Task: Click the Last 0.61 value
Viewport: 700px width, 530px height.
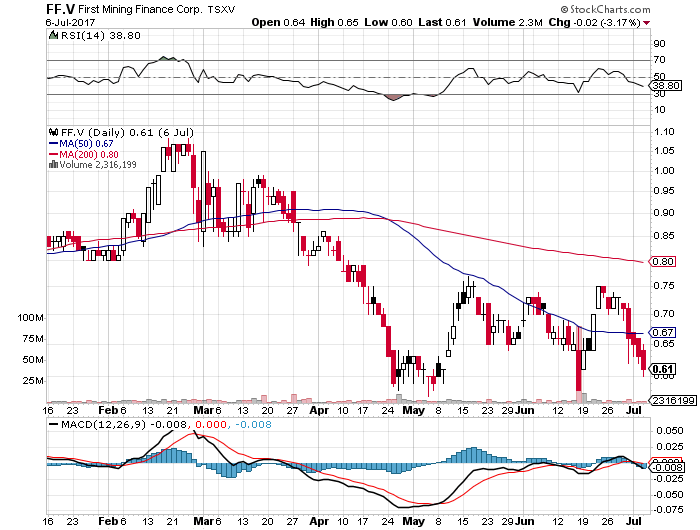Action: pyautogui.click(x=442, y=22)
